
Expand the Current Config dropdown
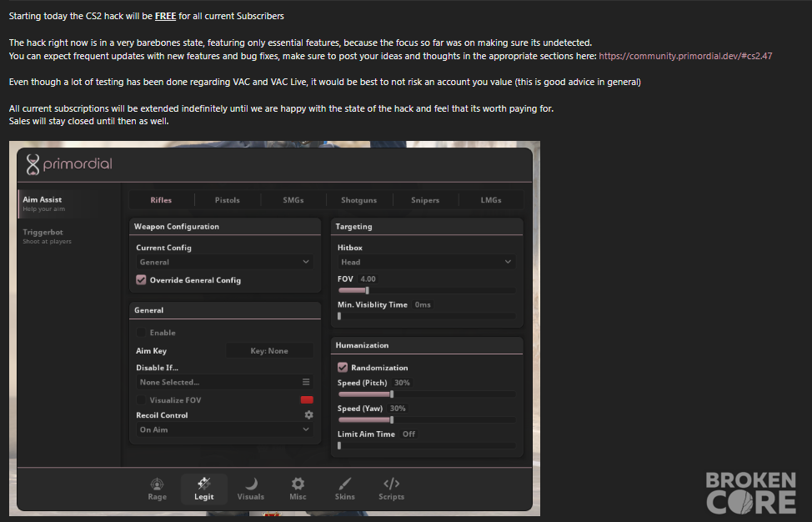[x=225, y=262]
